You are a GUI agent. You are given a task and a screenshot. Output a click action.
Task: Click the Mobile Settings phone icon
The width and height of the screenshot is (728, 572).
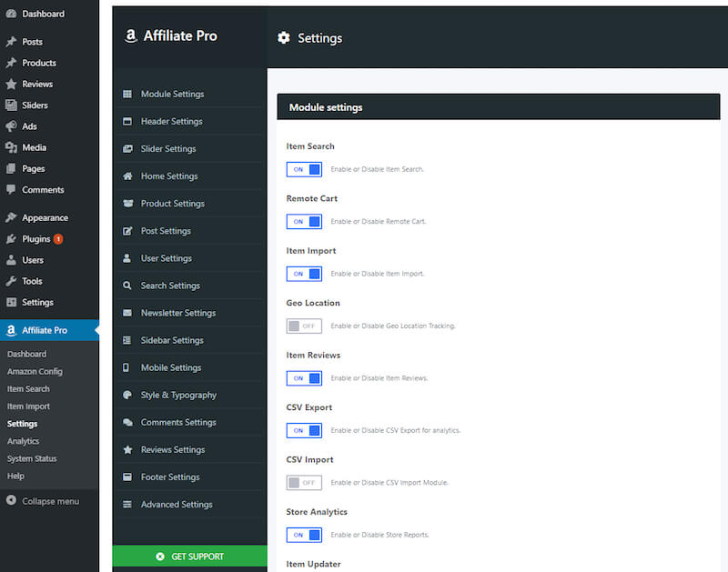[127, 367]
